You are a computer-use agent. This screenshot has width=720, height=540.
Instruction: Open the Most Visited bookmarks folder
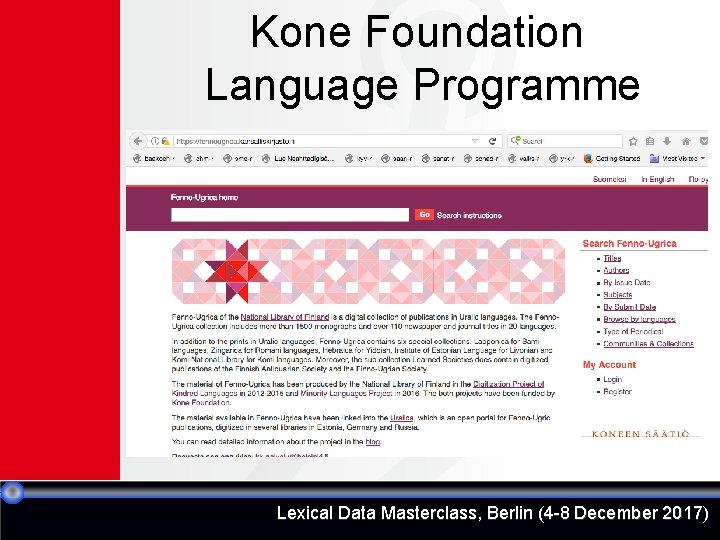(x=678, y=158)
